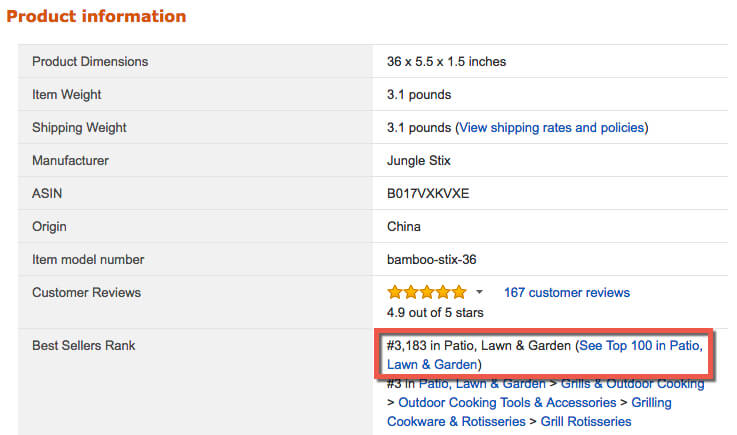Click the Shipping Weight row label
Viewport: 737px width, 435px height.
[79, 128]
